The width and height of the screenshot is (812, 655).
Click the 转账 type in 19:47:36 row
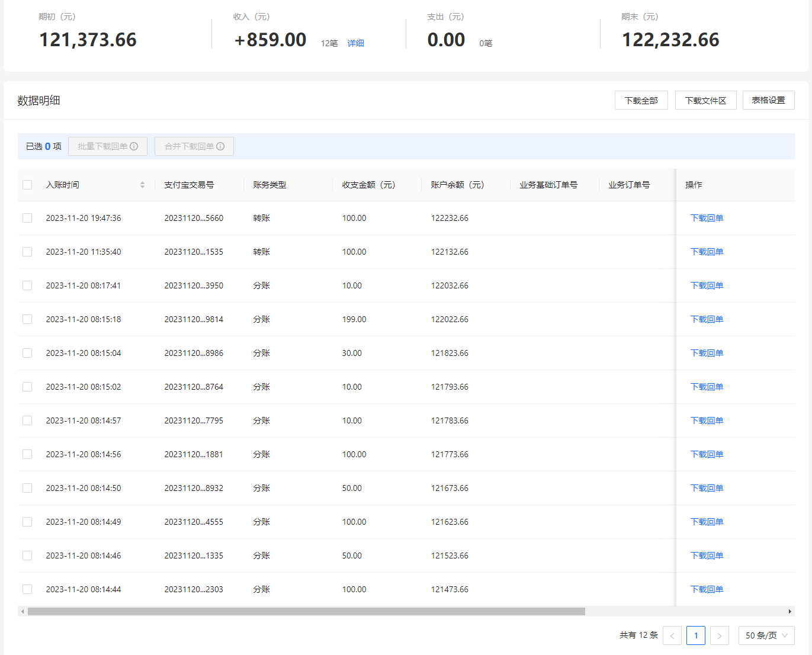pos(262,218)
